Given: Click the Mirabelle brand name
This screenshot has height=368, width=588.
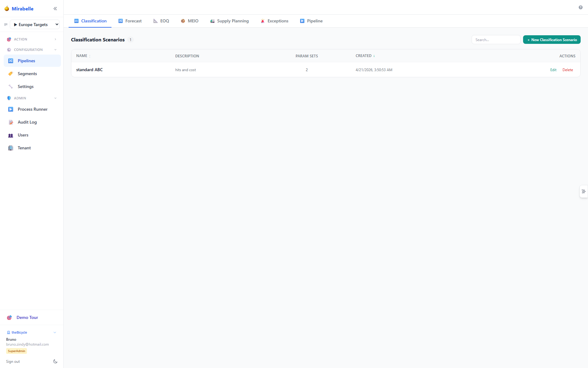Looking at the screenshot, I should (23, 9).
